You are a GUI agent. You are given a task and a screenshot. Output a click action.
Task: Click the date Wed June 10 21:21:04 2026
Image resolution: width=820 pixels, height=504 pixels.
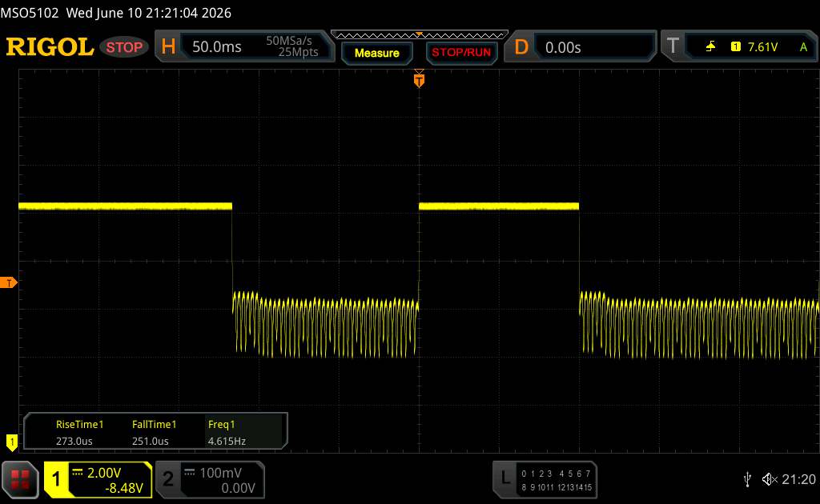tap(148, 13)
